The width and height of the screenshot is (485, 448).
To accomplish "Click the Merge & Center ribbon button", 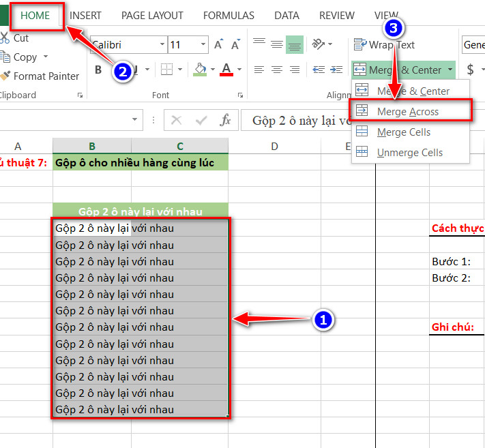I will pyautogui.click(x=398, y=70).
